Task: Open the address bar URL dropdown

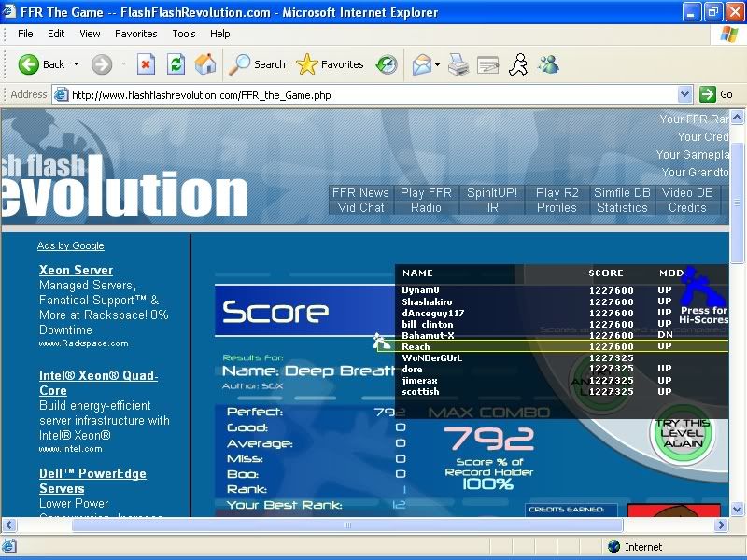Action: (x=684, y=94)
